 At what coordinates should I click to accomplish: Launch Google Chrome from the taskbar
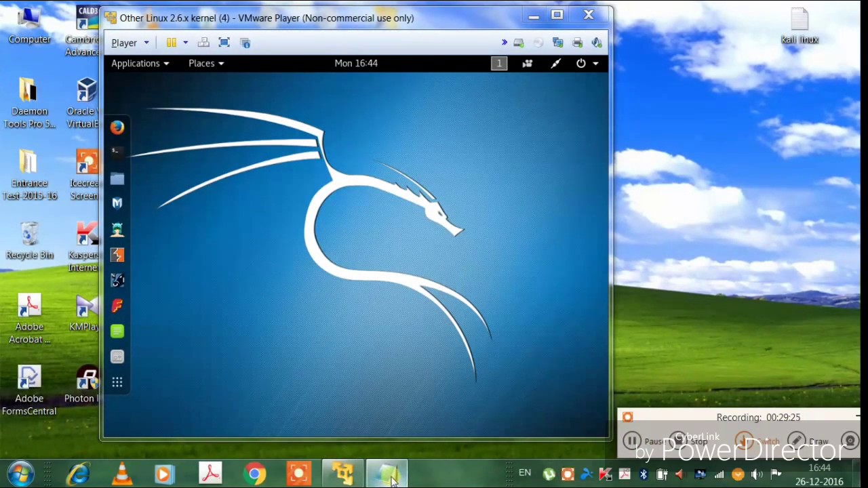click(x=255, y=473)
